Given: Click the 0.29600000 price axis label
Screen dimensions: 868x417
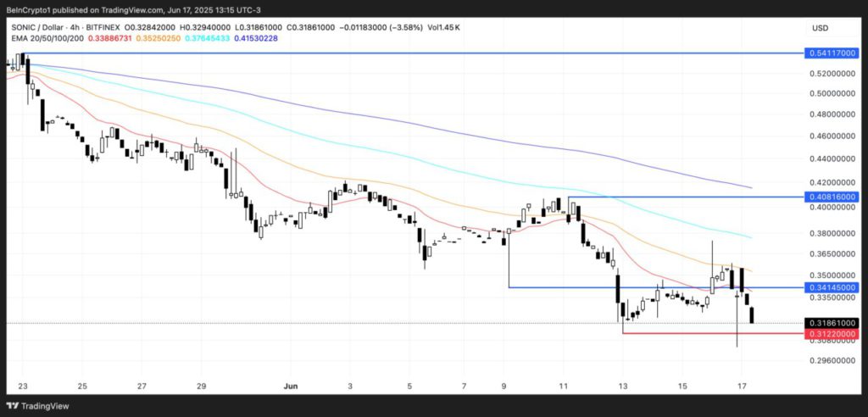Looking at the screenshot, I should (x=833, y=360).
